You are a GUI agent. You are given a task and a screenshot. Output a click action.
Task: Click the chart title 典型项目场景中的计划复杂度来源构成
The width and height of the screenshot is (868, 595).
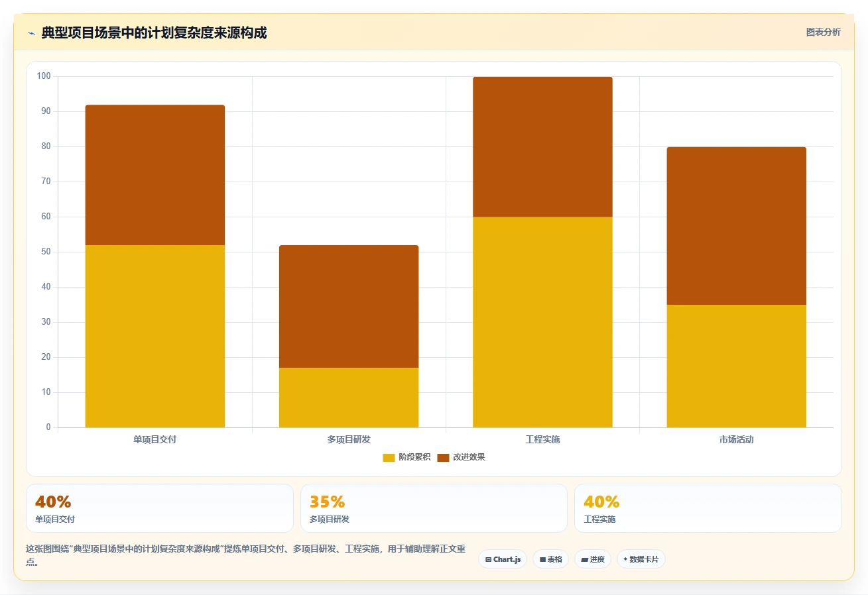tap(154, 32)
